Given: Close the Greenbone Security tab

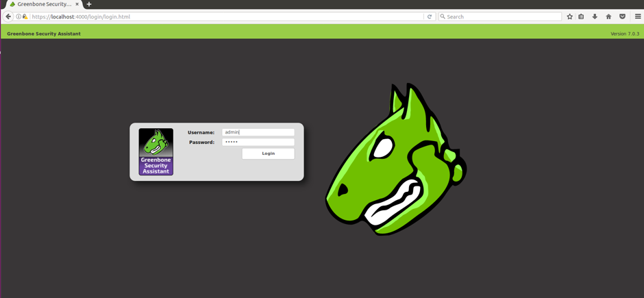Looking at the screenshot, I should coord(77,4).
